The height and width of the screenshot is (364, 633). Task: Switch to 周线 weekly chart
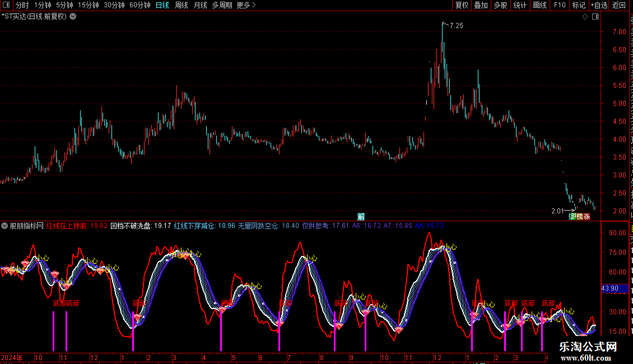(x=181, y=5)
